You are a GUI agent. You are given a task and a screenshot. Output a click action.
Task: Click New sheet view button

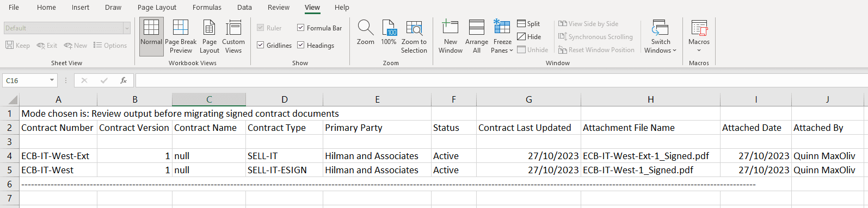point(75,45)
